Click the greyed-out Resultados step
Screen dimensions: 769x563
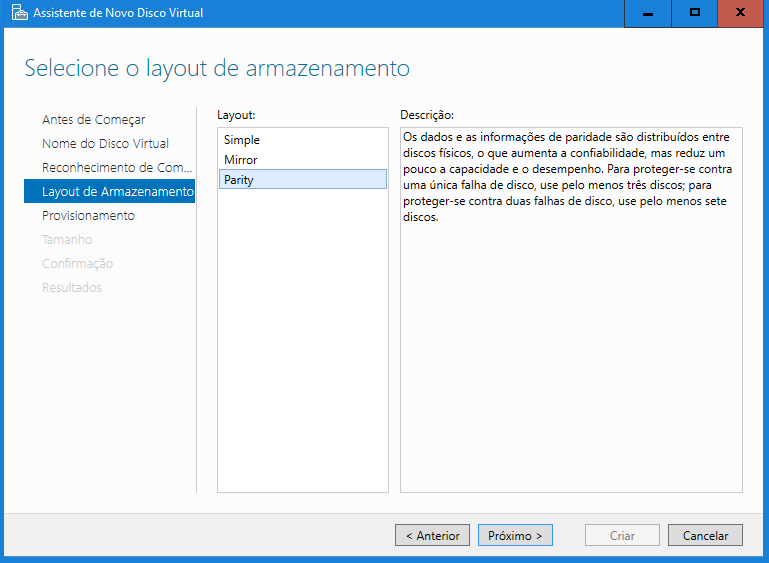(x=72, y=288)
